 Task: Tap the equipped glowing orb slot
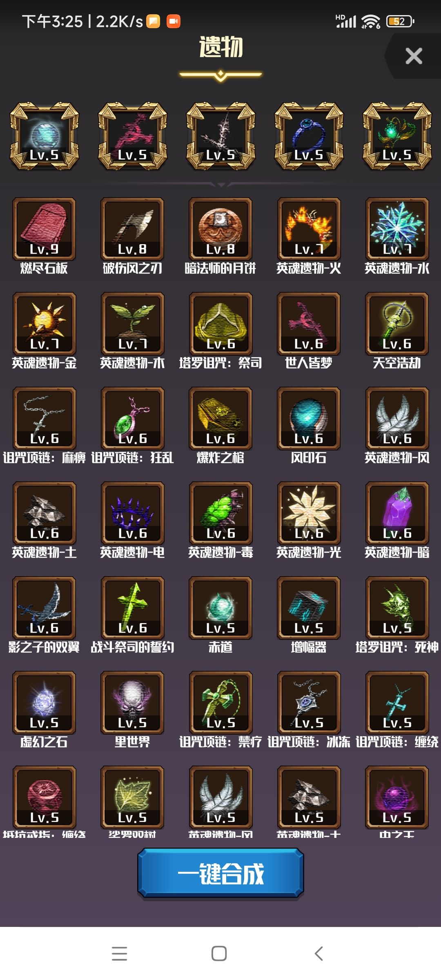[44, 136]
